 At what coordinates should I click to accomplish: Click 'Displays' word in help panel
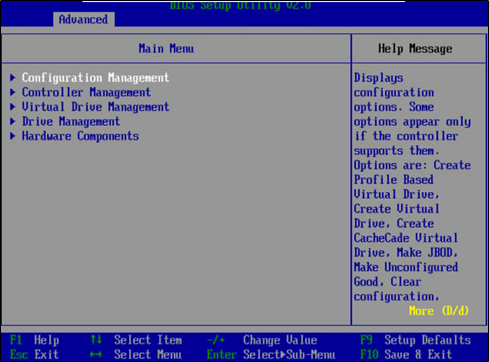point(378,78)
